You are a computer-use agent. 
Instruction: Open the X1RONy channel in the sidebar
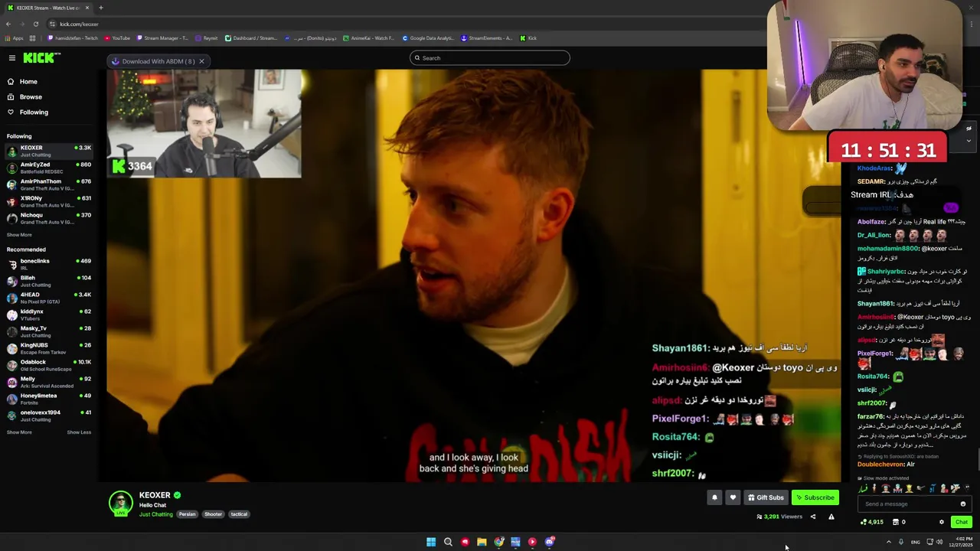(49, 201)
